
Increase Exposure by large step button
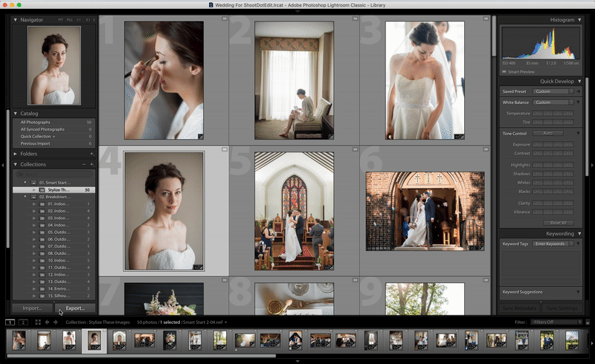tap(568, 144)
